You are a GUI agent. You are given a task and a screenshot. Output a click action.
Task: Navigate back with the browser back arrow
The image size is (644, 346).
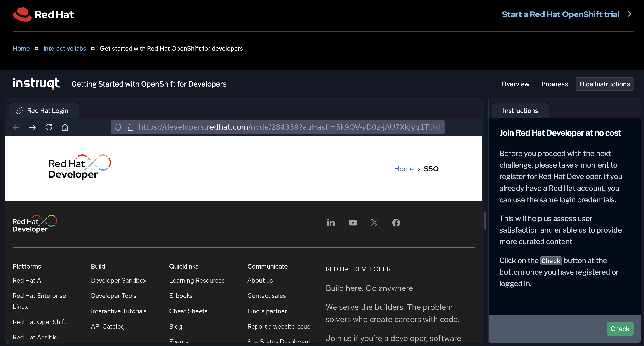tap(16, 127)
